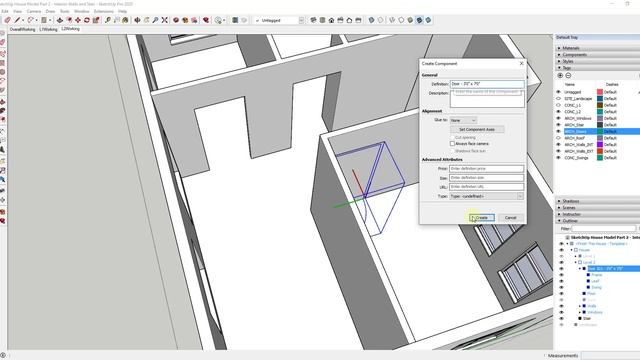Screen dimensions: 640x360
Task: Select the Line pencil tool
Action: (17, 20)
